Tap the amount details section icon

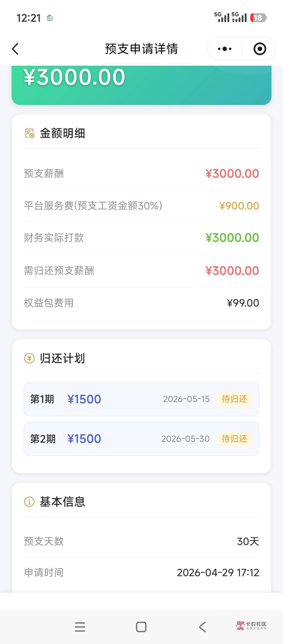tap(30, 133)
